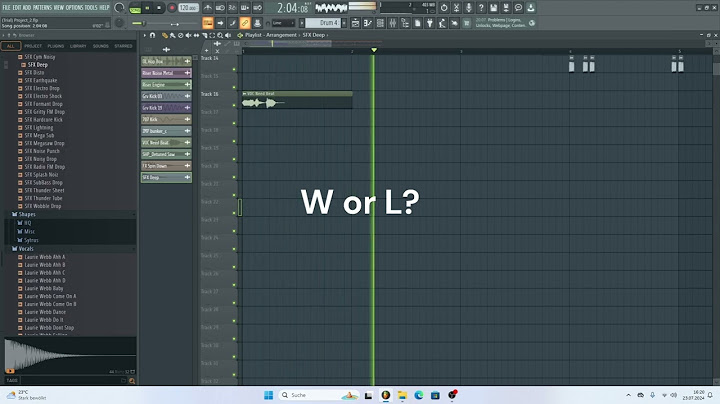Click the save project floppy icon
This screenshot has height=404, width=720.
tap(493, 8)
